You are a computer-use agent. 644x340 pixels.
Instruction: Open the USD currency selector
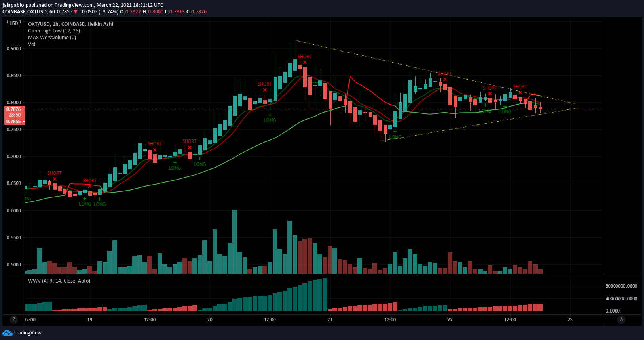(14, 23)
